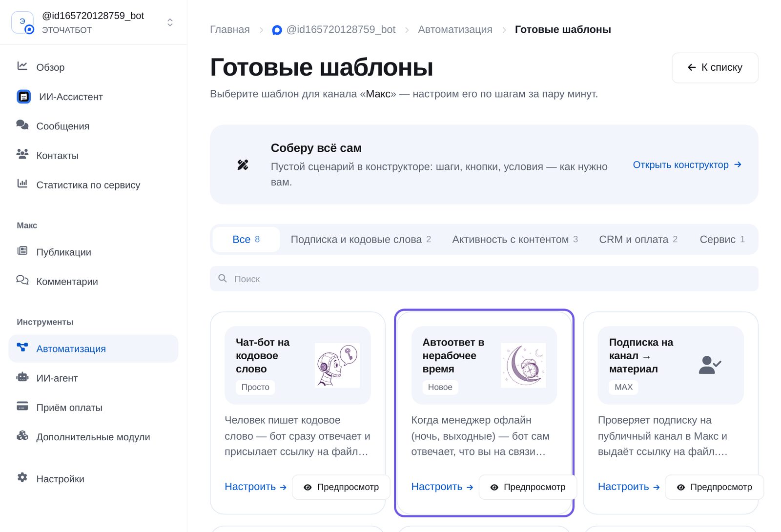Screen dimensions: 781x532
Task: Click the ИИ-Ассистент icon in sidebar
Action: pos(24,97)
